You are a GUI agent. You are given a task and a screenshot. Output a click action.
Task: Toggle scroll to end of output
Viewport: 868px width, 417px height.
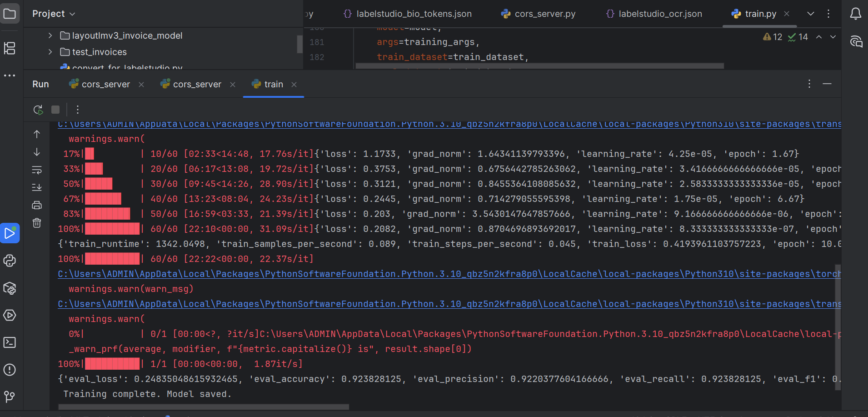[x=37, y=187]
